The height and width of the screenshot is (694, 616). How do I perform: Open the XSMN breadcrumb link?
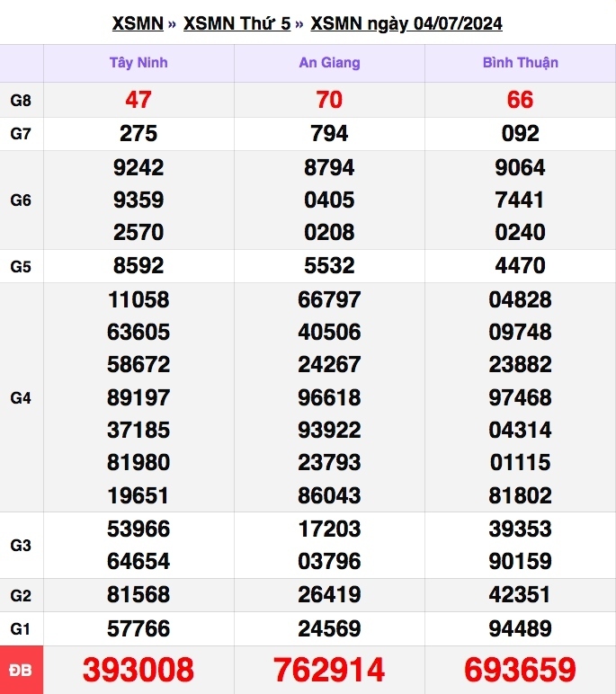coord(138,23)
